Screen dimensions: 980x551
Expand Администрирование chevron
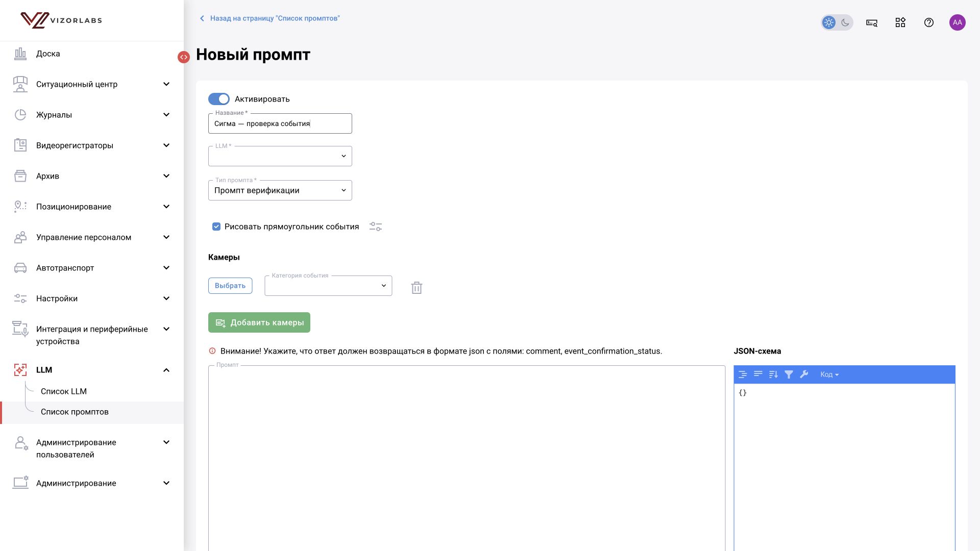pos(166,483)
